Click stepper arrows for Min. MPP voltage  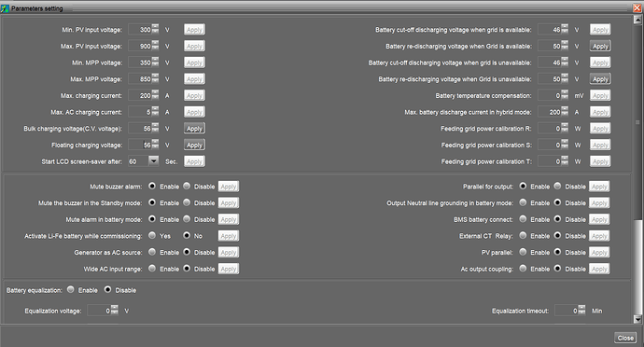click(155, 62)
